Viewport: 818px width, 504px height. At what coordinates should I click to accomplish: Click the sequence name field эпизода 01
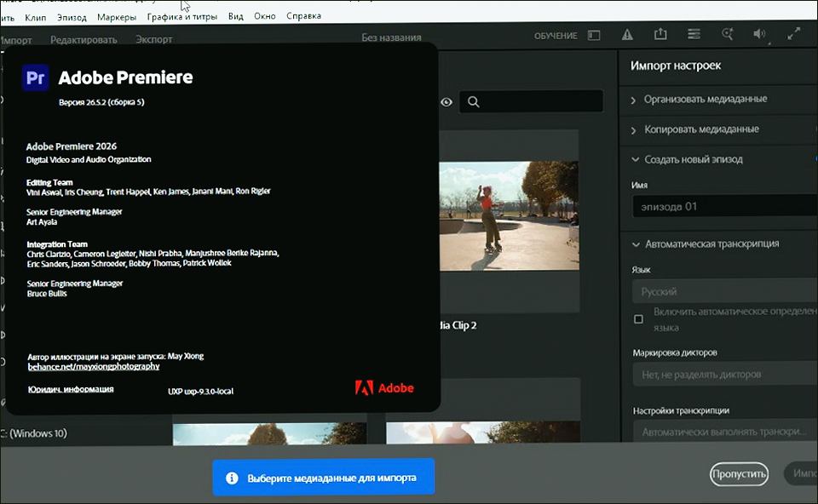click(x=725, y=206)
